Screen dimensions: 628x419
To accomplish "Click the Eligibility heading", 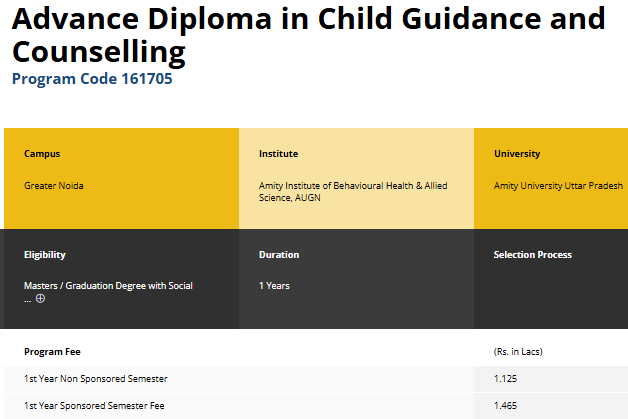I will pos(45,255).
